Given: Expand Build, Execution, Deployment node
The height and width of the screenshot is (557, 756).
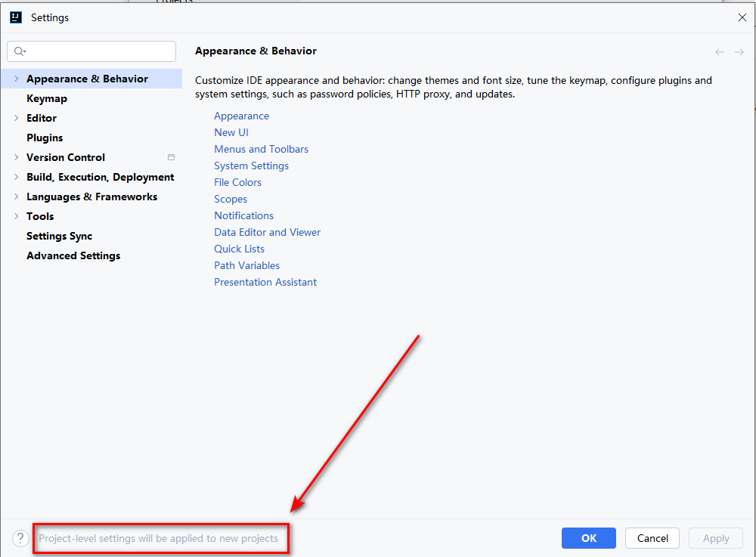Looking at the screenshot, I should [x=17, y=177].
